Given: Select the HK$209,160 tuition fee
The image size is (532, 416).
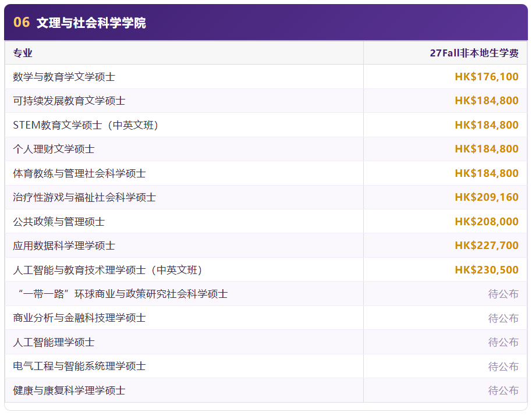Looking at the screenshot, I should [487, 197].
